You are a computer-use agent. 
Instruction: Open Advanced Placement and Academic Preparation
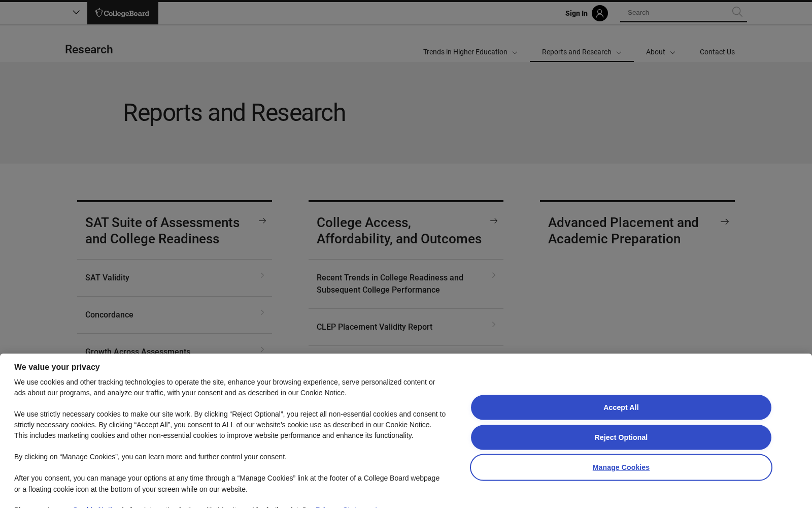(x=623, y=231)
